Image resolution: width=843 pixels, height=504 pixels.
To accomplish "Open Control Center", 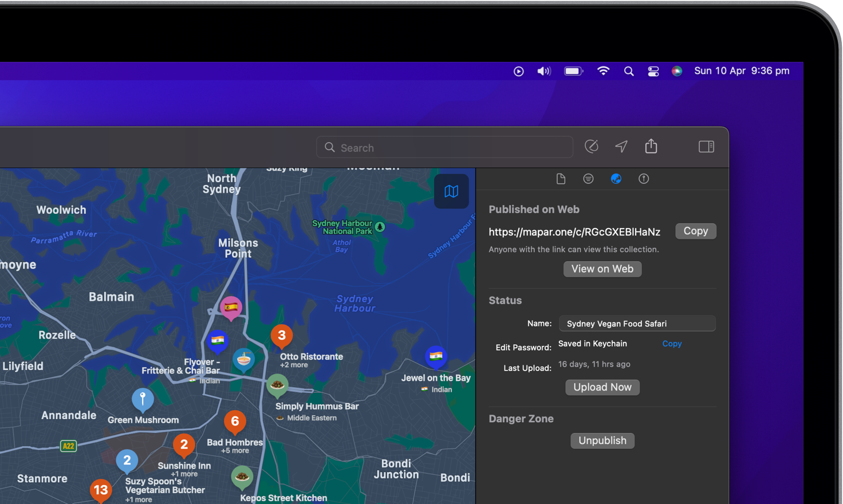I will (653, 72).
